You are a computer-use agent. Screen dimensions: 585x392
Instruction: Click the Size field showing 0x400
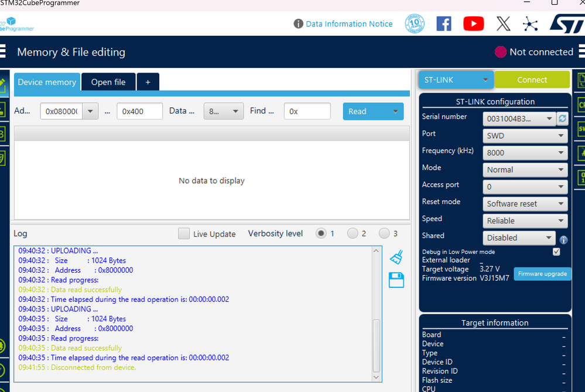139,111
